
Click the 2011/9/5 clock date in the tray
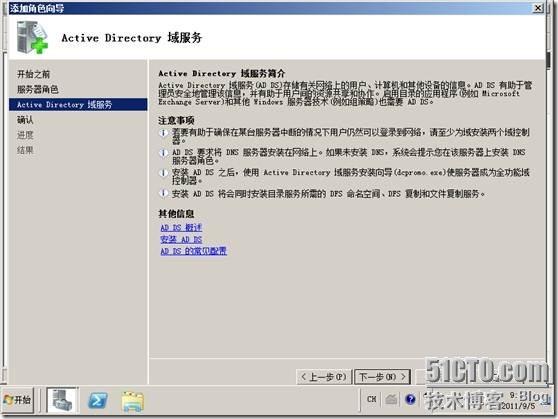[518, 406]
